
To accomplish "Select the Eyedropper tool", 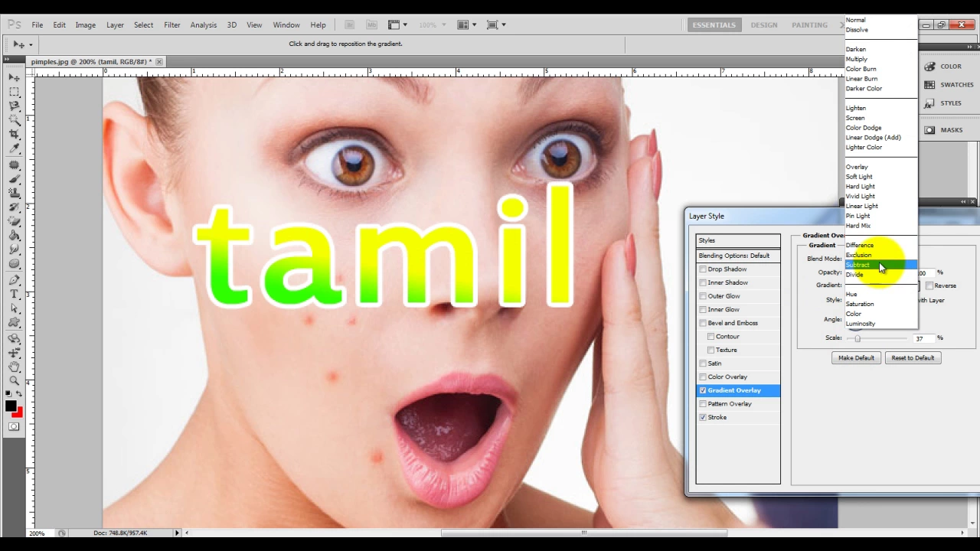I will click(14, 148).
